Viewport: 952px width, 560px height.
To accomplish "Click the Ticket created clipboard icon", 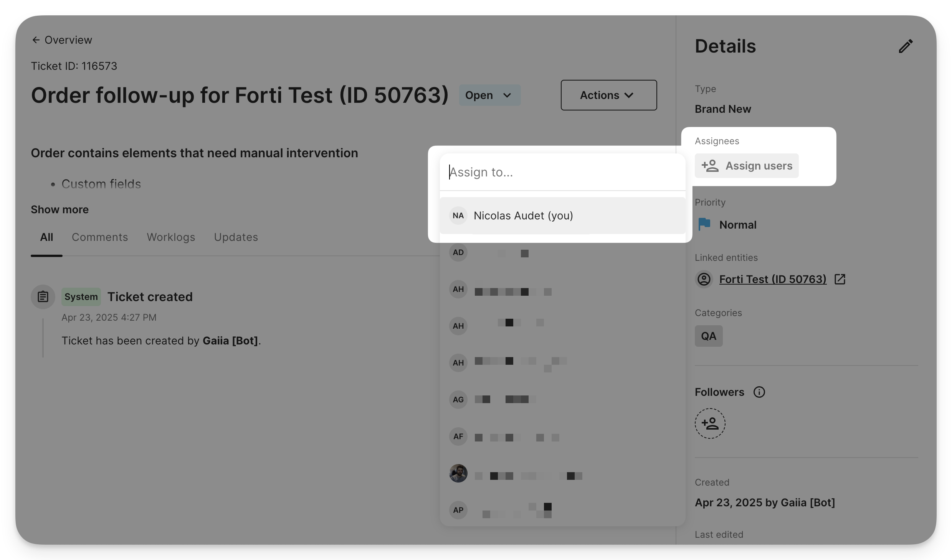I will 43,297.
